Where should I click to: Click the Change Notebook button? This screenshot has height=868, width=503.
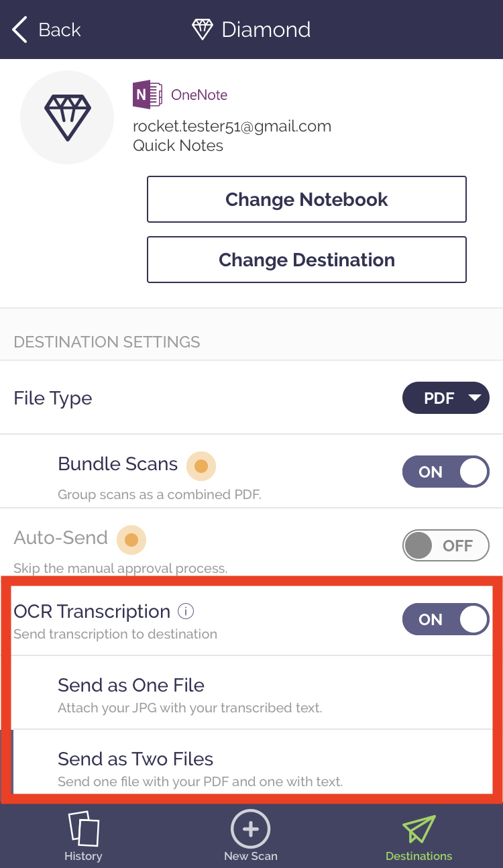(x=306, y=199)
